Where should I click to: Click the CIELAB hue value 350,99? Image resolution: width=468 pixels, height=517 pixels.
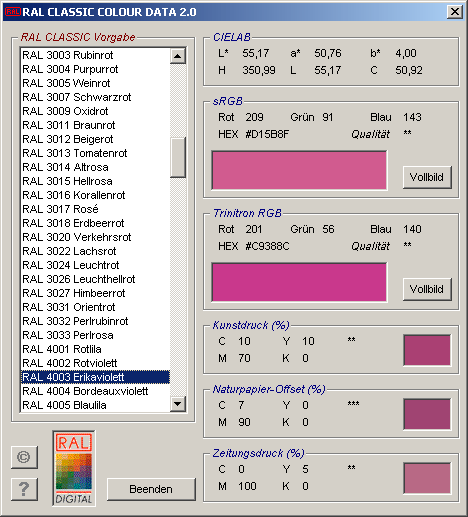(x=259, y=70)
